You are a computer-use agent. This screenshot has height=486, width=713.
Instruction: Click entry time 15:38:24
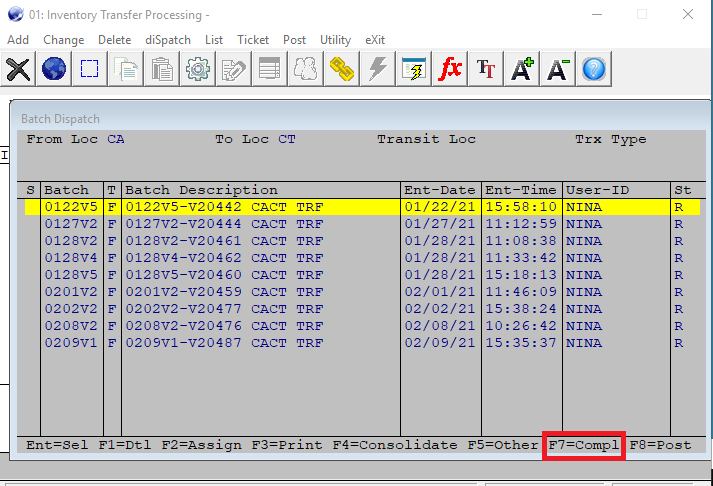[521, 309]
